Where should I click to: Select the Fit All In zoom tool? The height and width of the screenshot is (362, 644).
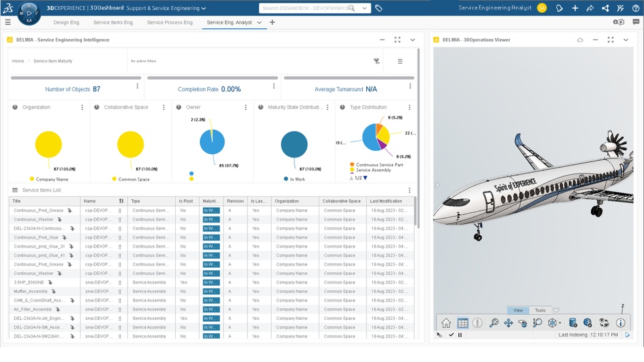pyautogui.click(x=494, y=323)
